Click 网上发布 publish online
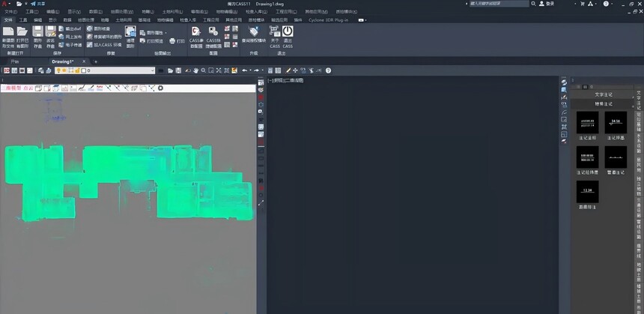This screenshot has height=314, width=644. [70, 37]
